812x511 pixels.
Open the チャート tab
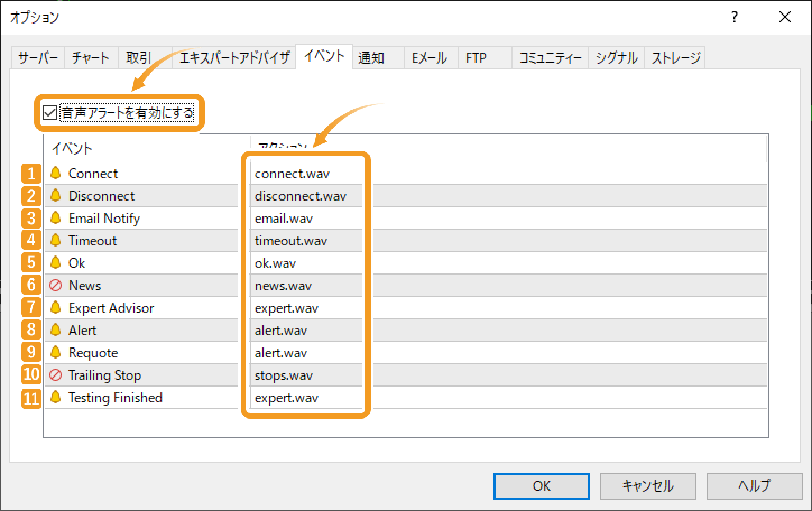click(x=91, y=58)
